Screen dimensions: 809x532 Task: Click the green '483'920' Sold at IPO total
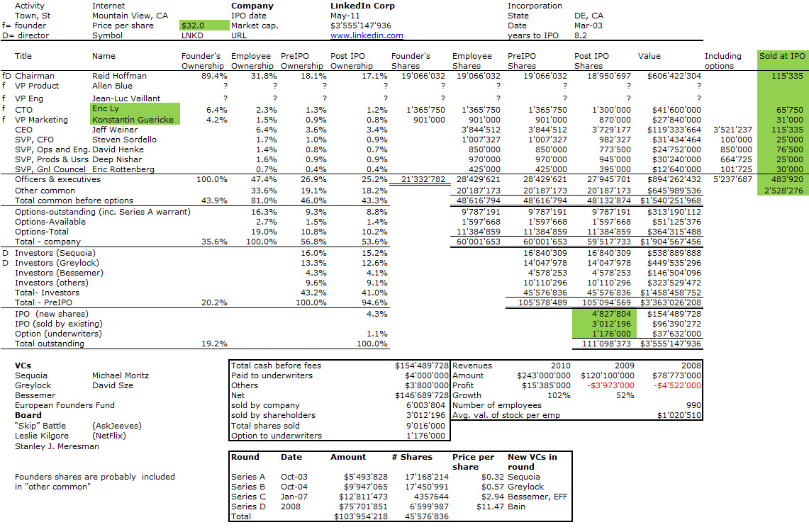[782, 179]
